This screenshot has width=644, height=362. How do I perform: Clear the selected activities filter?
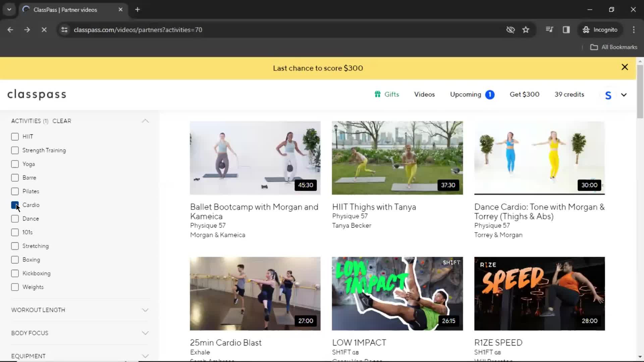[x=62, y=121]
